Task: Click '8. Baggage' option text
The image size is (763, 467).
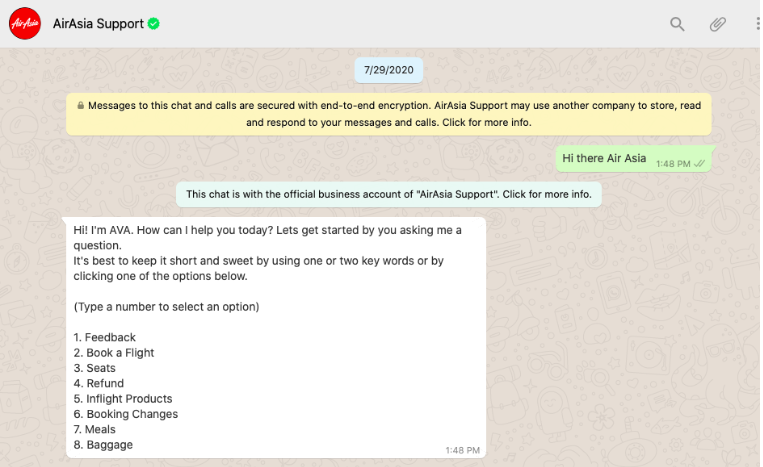Action: pyautogui.click(x=103, y=445)
